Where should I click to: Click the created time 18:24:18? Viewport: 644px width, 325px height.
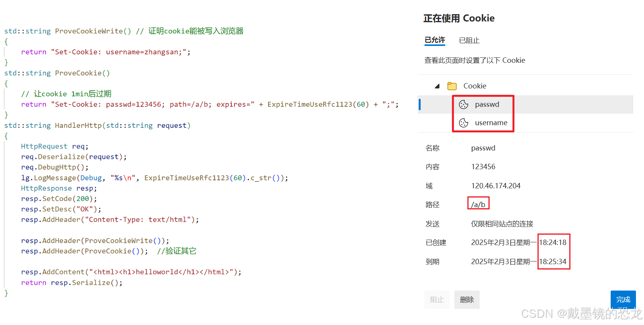[553, 243]
